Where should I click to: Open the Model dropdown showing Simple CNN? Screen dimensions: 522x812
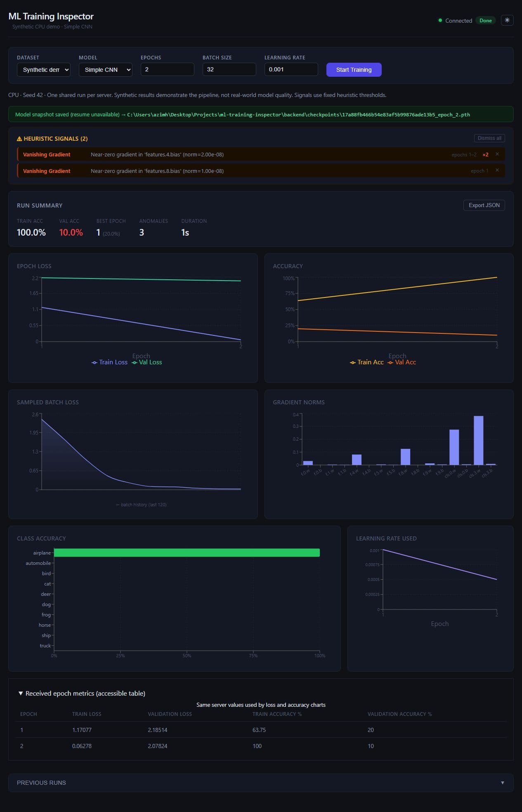[x=105, y=69]
